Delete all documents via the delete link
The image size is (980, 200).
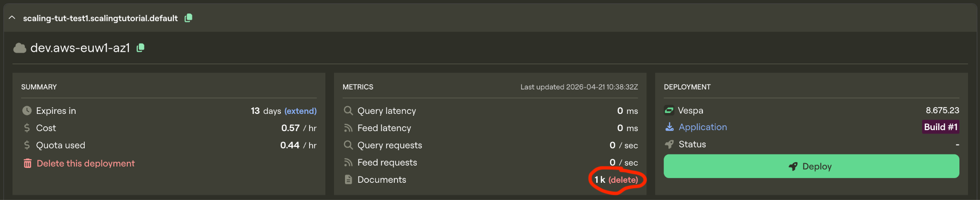(x=623, y=180)
